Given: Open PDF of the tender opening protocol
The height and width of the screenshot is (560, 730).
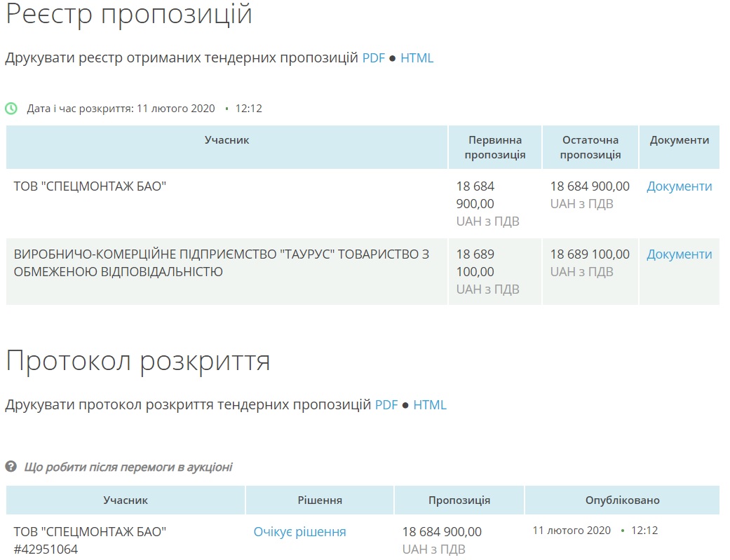Looking at the screenshot, I should tap(386, 405).
